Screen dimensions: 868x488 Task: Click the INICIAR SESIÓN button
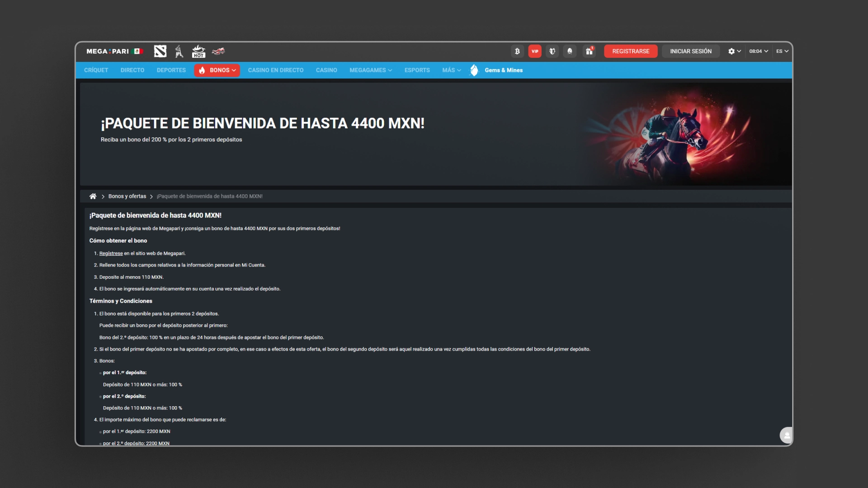click(x=691, y=51)
